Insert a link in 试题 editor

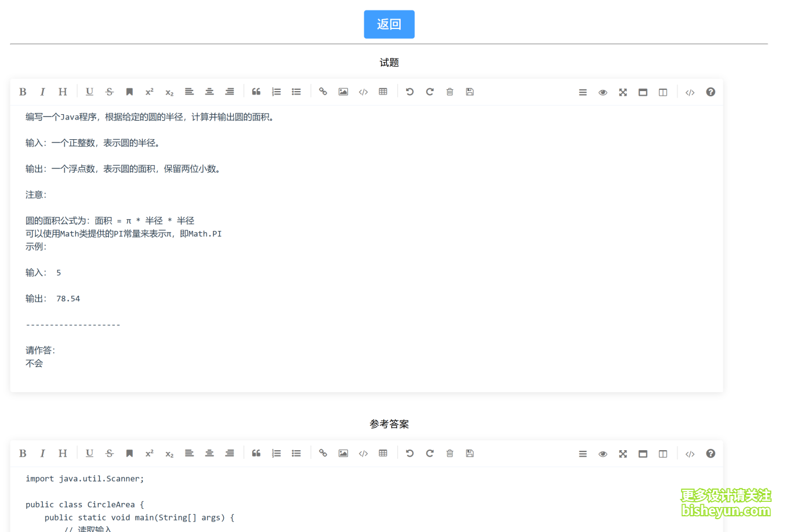323,92
